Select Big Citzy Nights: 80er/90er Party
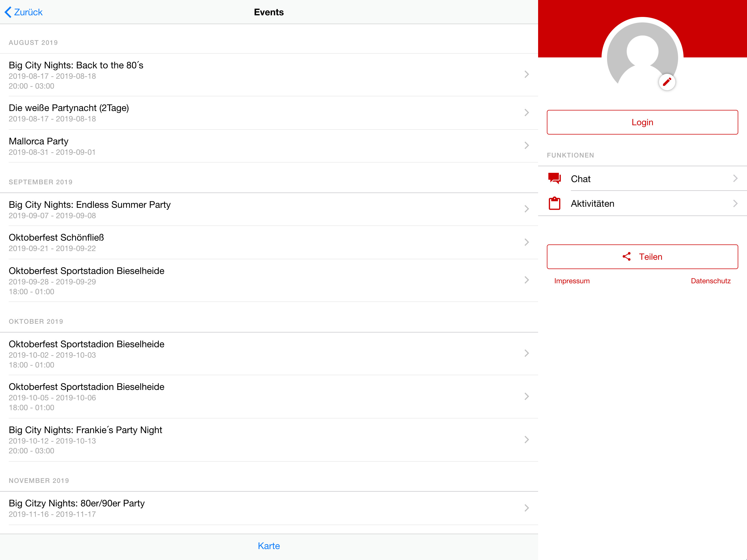The width and height of the screenshot is (747, 560). pos(269,508)
